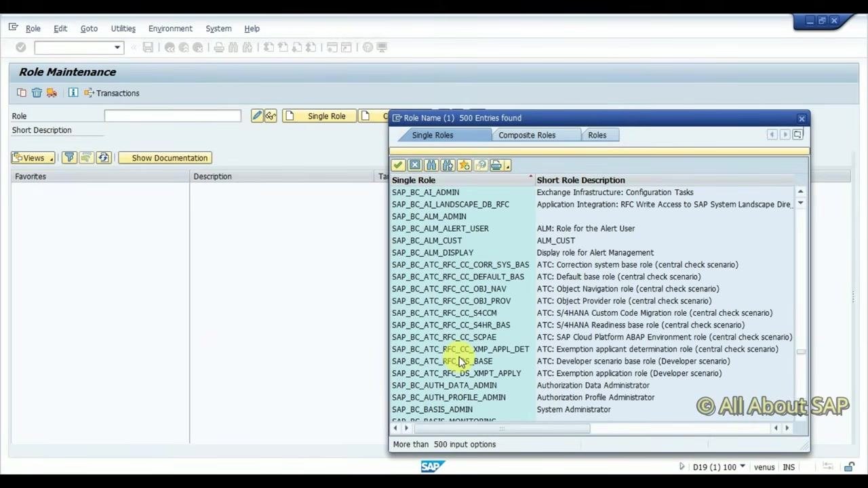The height and width of the screenshot is (488, 868).
Task: Click the lock icon in status bar
Action: point(849,467)
